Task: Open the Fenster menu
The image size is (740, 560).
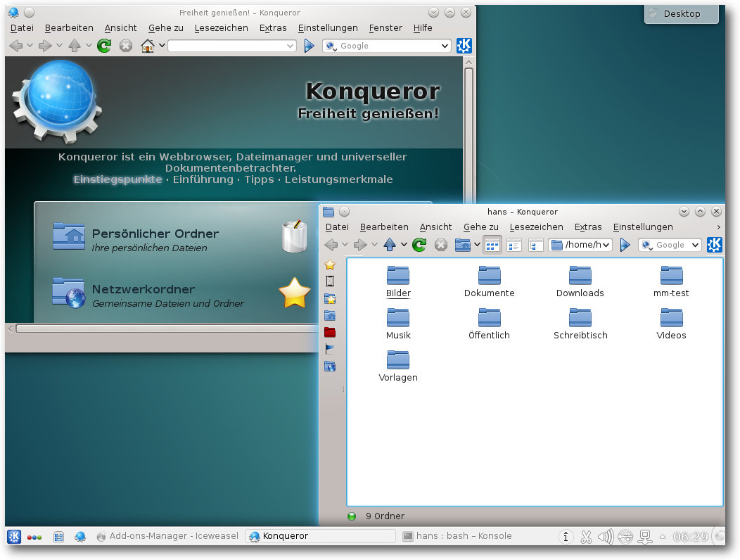Action: (x=385, y=28)
